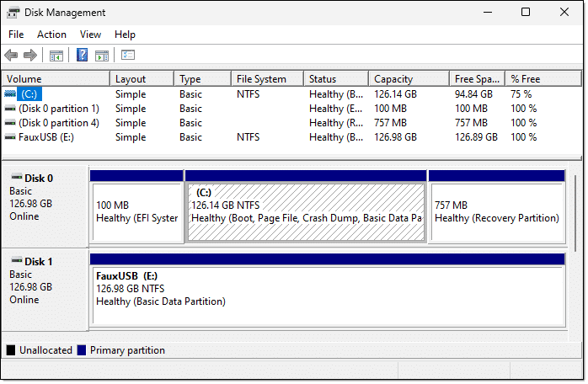
Task: Click the Disk 1 header disk icon
Action: [17, 260]
